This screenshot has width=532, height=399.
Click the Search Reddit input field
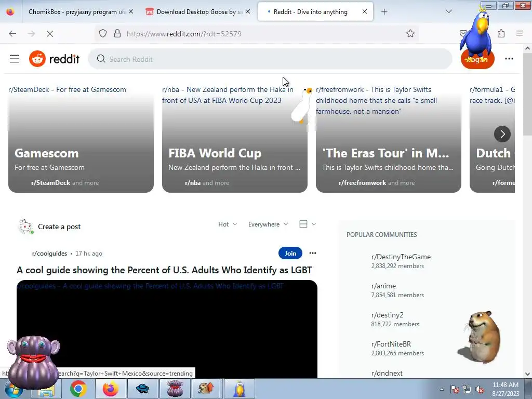[270, 59]
